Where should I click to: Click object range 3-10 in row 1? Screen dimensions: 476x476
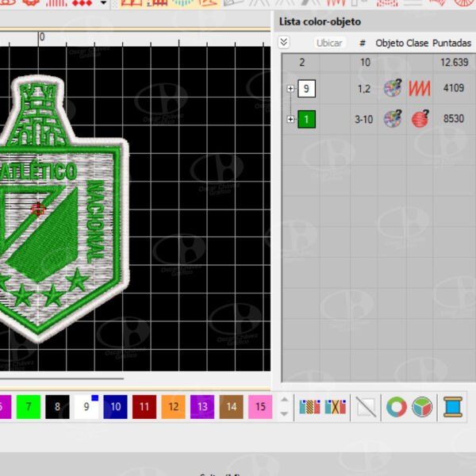click(x=363, y=119)
